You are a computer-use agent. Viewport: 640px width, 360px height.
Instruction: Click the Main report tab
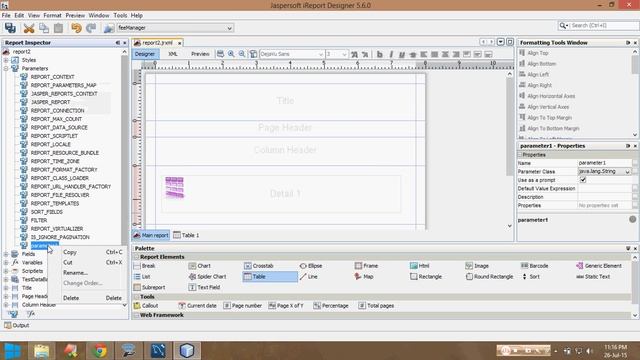(151, 235)
